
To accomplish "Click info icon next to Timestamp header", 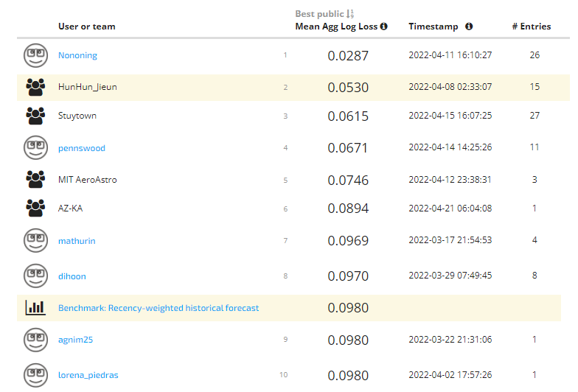I will (x=469, y=27).
